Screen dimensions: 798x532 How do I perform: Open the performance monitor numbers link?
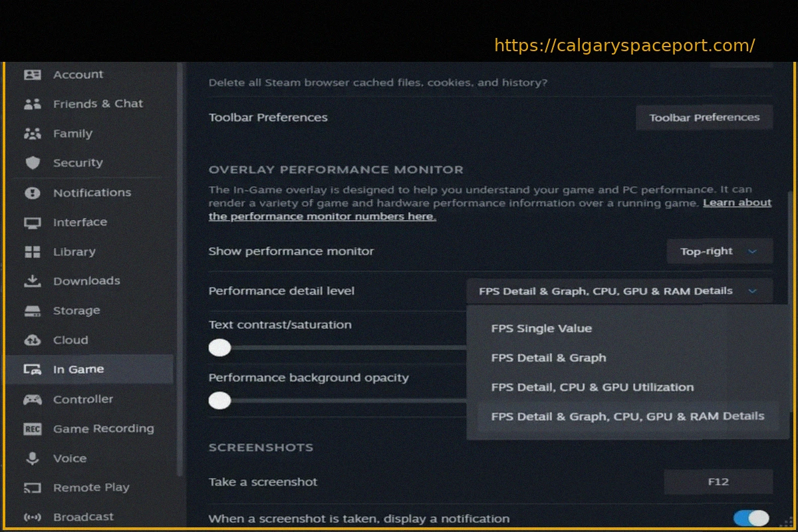[x=323, y=217]
